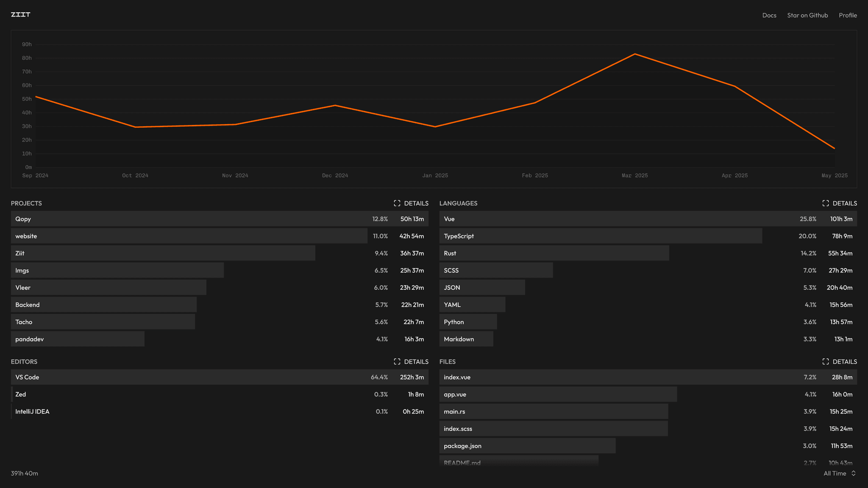
Task: Click the Mar 2025 peak on chart
Action: point(634,54)
